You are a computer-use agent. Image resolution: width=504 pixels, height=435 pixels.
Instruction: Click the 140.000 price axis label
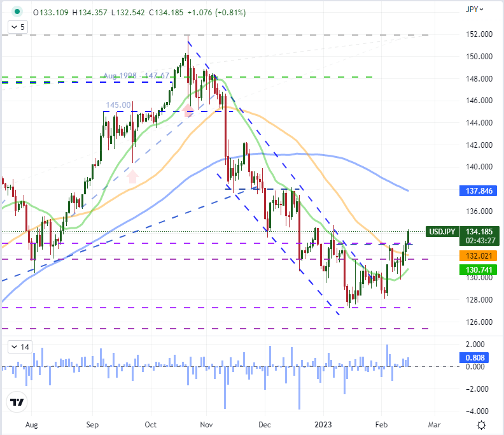pos(479,167)
